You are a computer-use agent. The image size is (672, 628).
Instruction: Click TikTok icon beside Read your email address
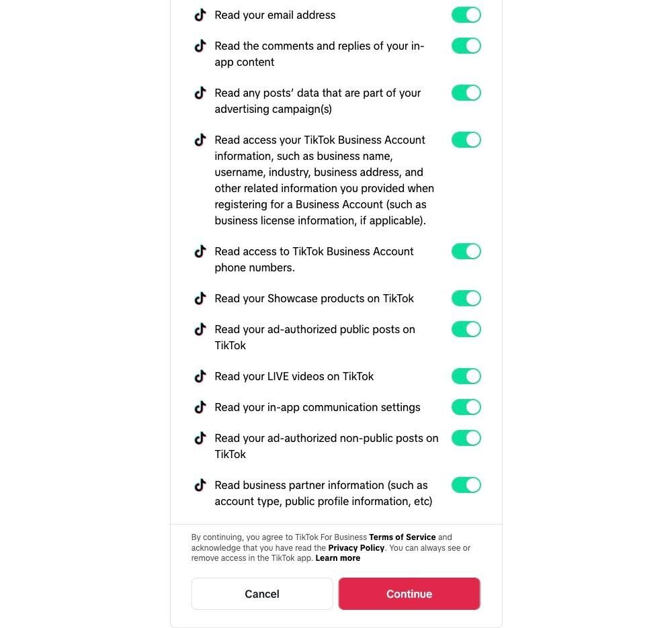[200, 15]
